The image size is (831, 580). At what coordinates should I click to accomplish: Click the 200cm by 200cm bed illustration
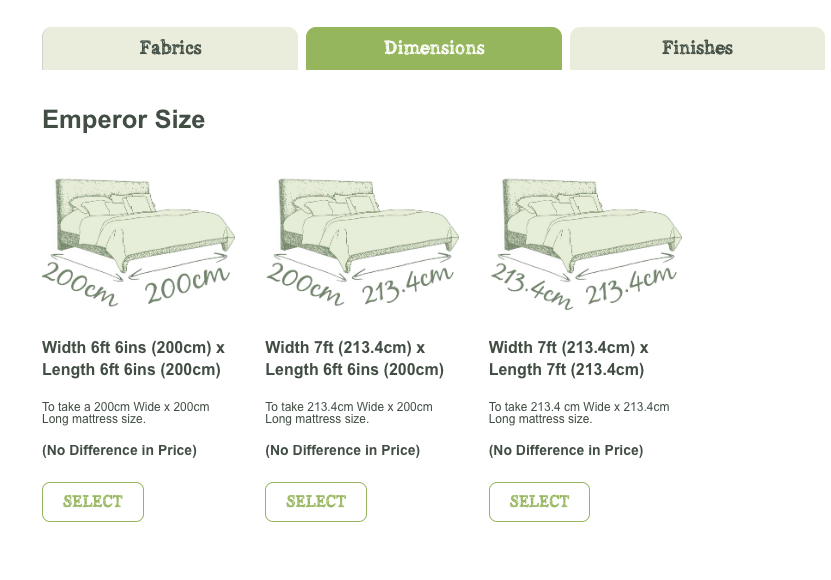(138, 240)
